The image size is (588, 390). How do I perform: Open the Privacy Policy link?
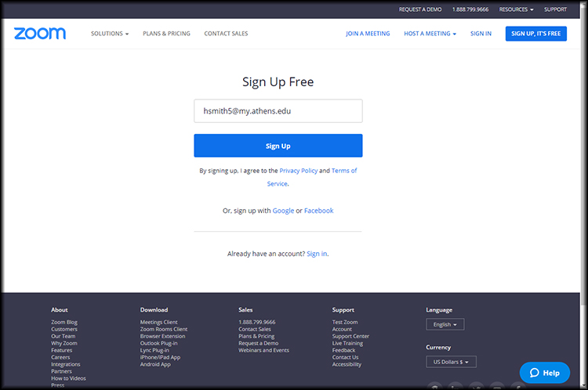point(298,171)
